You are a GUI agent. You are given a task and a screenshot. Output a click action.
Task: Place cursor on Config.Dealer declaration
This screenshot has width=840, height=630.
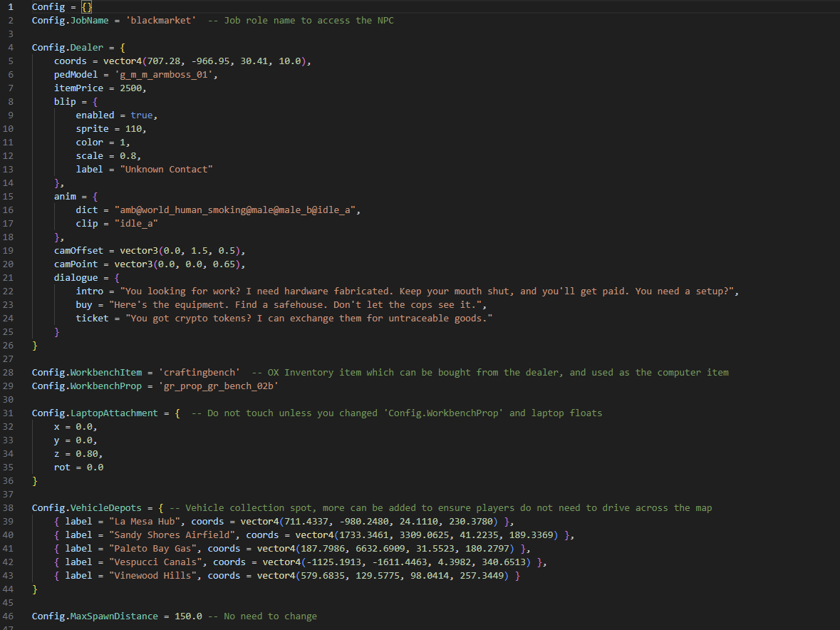pyautogui.click(x=68, y=48)
